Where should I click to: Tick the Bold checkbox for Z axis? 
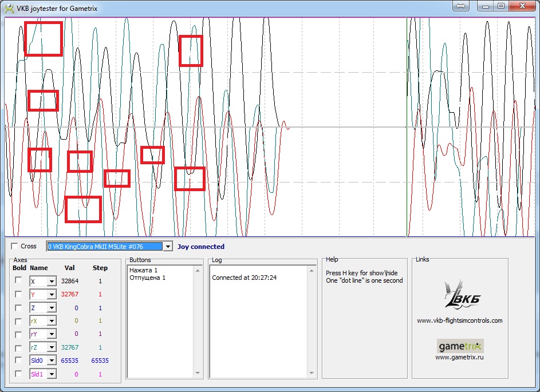click(x=18, y=308)
